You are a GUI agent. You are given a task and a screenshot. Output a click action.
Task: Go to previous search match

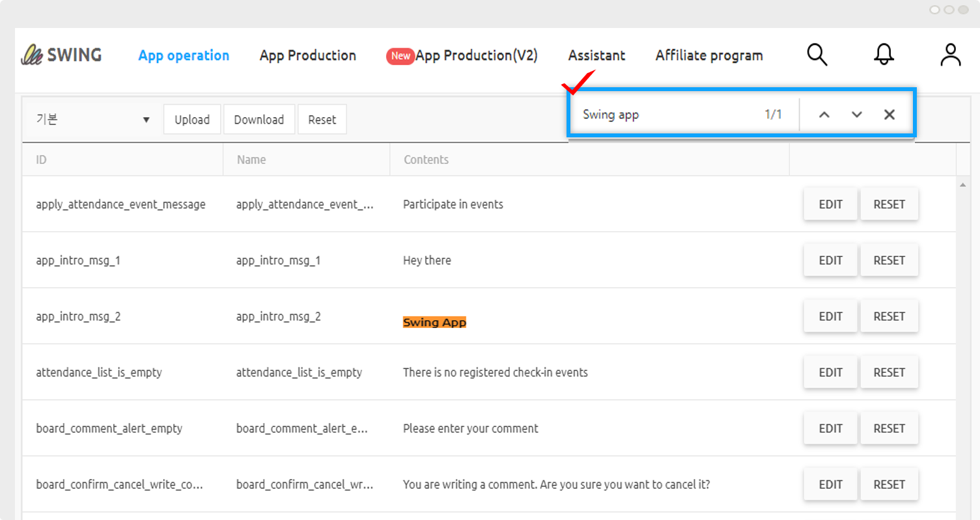(x=824, y=115)
